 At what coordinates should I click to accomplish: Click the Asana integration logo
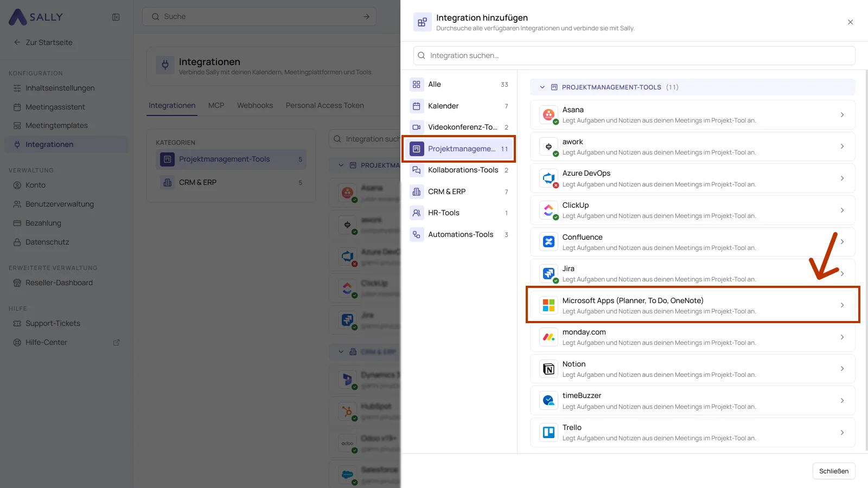coord(548,114)
